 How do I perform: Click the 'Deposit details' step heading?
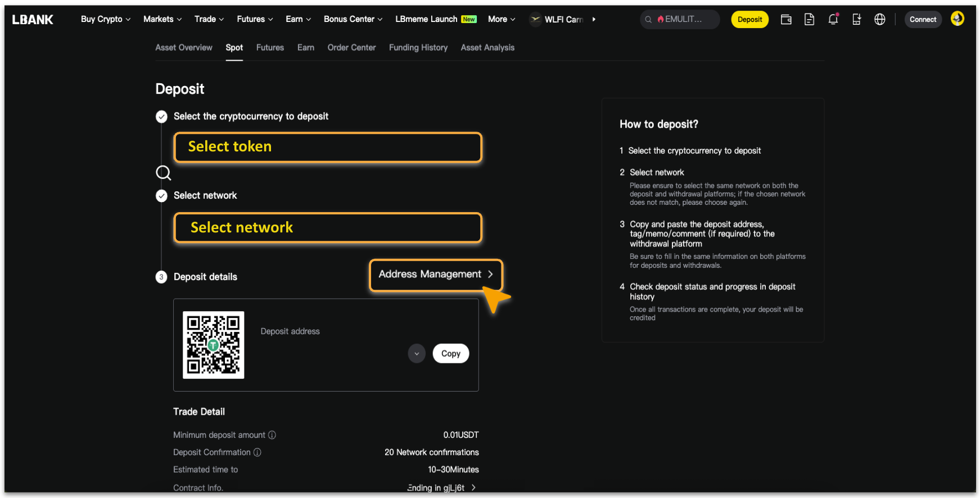point(205,277)
